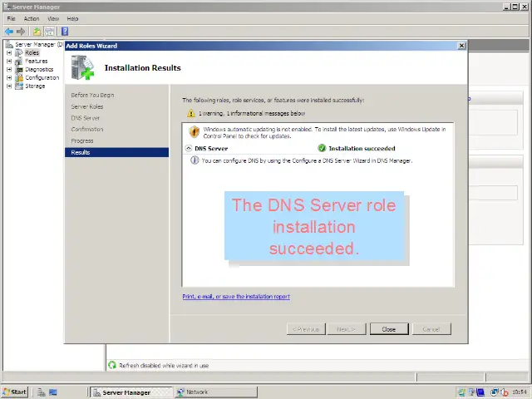Click the Roles node icon in tree
This screenshot has height=399, width=532.
tap(19, 53)
